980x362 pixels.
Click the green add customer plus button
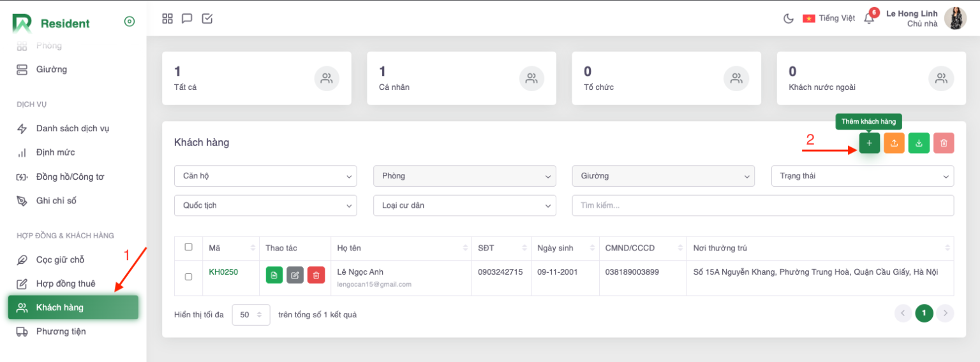coord(869,143)
